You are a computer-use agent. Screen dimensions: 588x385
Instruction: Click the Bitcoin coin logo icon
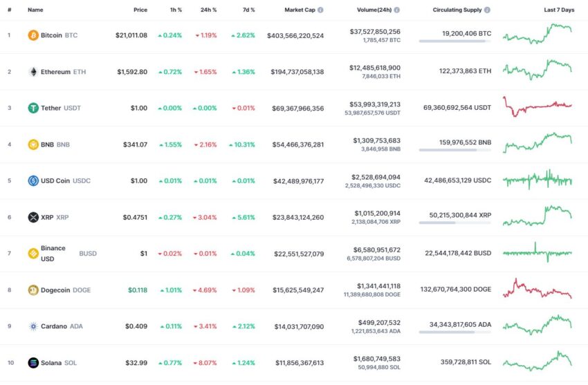click(x=33, y=35)
